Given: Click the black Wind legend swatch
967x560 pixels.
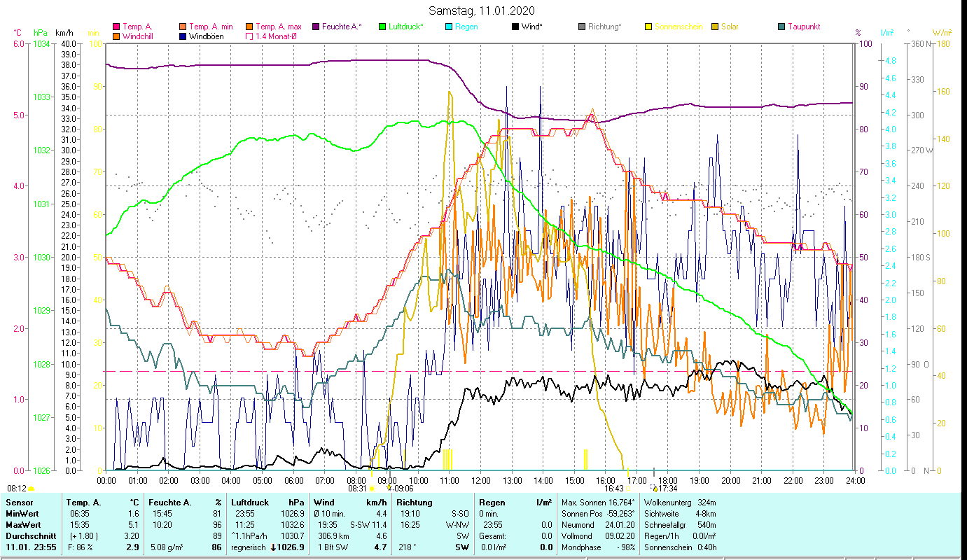Looking at the screenshot, I should tap(515, 27).
